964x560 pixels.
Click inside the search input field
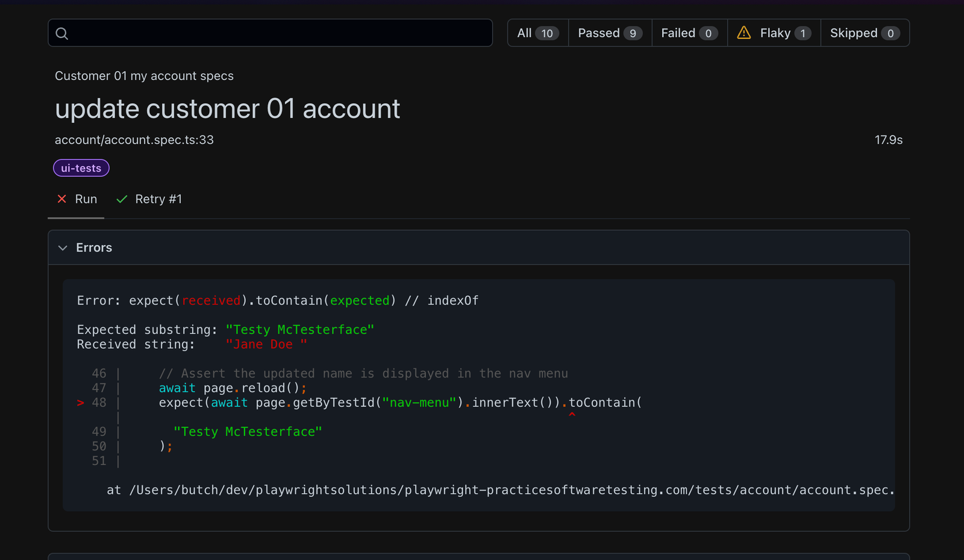coord(271,33)
